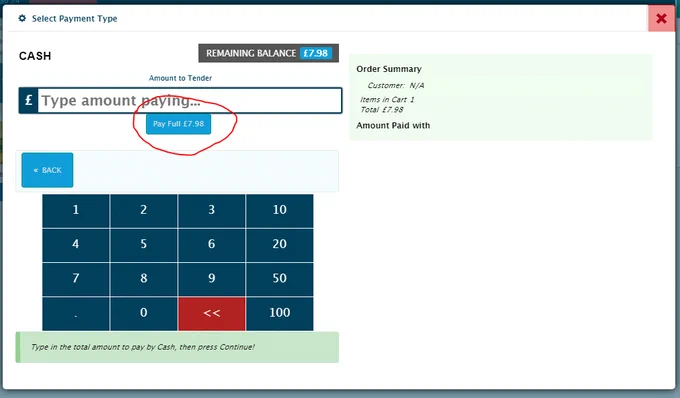Image resolution: width=680 pixels, height=398 pixels.
Task: Tap keypad number 1
Action: click(76, 210)
